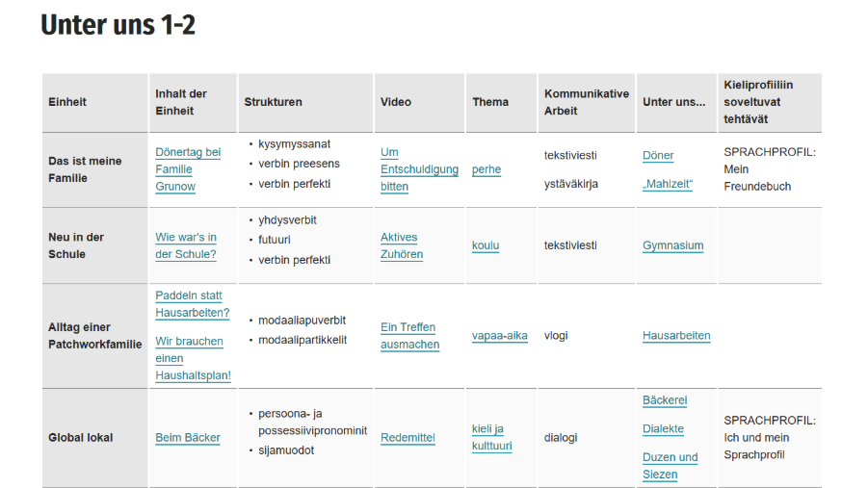Click the "Beim Bäcker" link
Screen dimensions: 868x488
[x=188, y=438]
